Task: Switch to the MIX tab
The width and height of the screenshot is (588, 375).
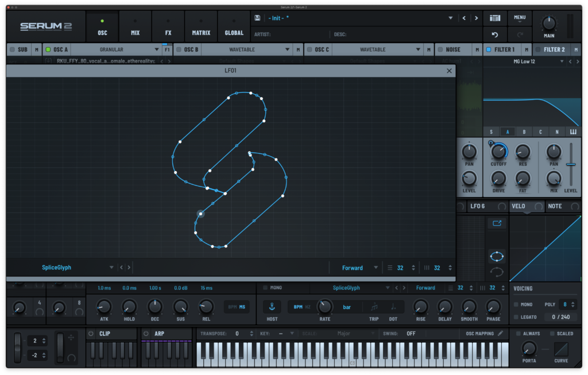Action: (x=135, y=26)
